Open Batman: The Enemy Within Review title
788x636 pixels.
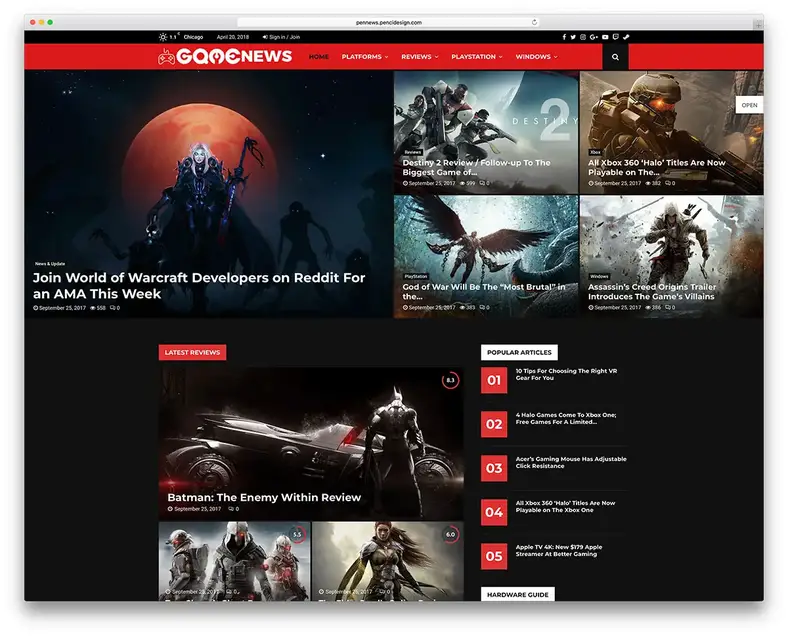pyautogui.click(x=264, y=497)
